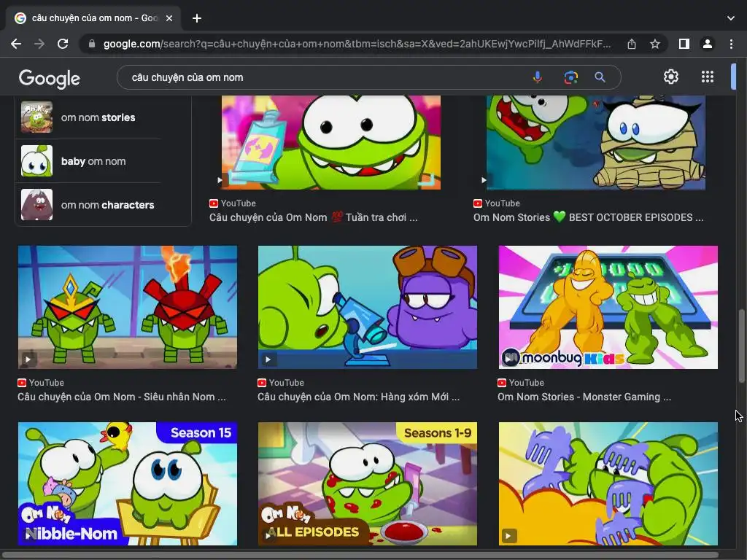
Task: Click the Google logo
Action: point(50,79)
